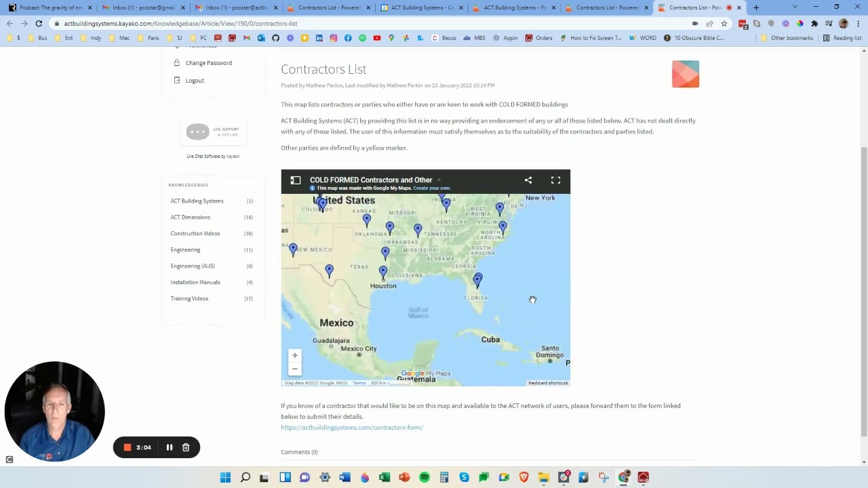868x488 pixels.
Task: Open the new tab plus button
Action: (756, 7)
